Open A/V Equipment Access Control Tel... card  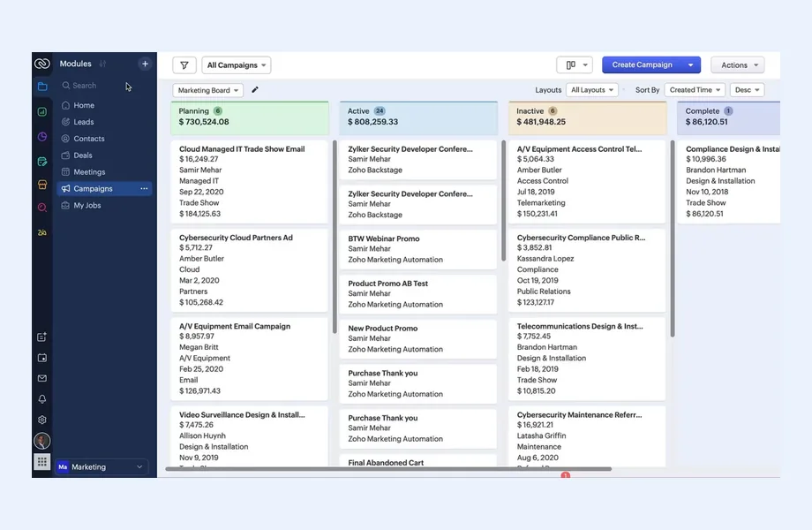click(587, 181)
